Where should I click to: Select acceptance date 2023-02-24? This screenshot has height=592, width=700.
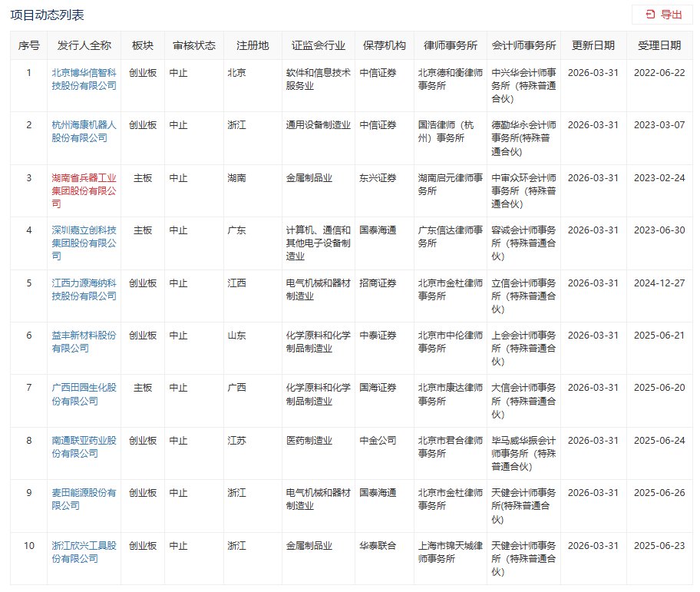[x=659, y=177]
